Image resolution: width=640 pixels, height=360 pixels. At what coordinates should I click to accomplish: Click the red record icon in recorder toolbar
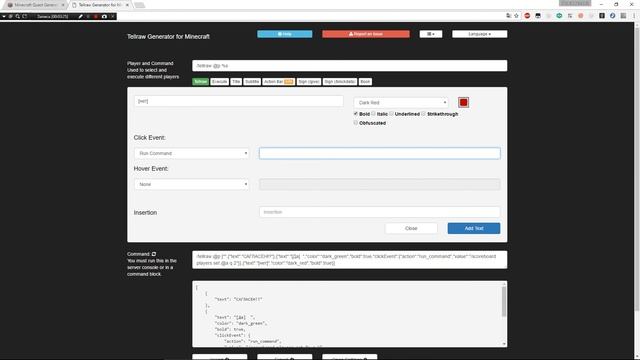pos(96,16)
